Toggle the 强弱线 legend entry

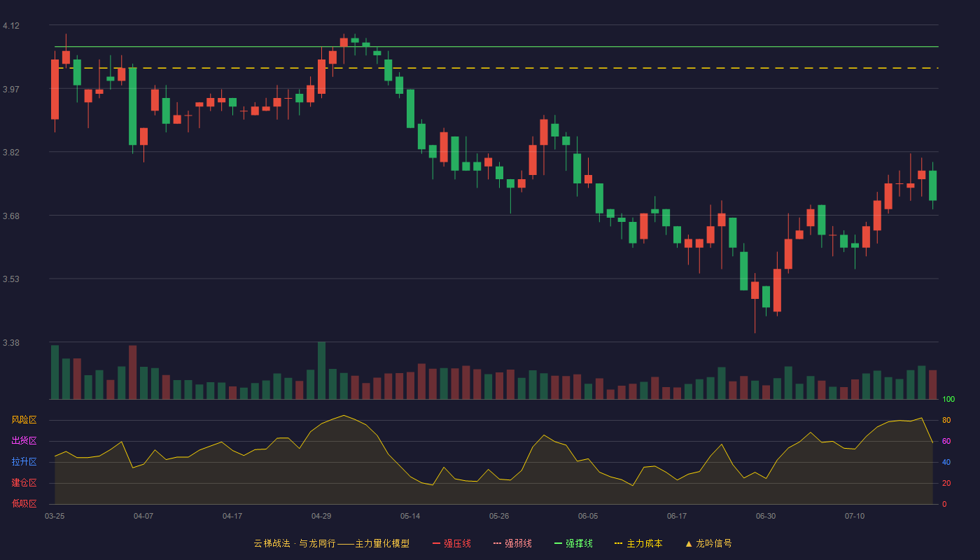click(512, 543)
